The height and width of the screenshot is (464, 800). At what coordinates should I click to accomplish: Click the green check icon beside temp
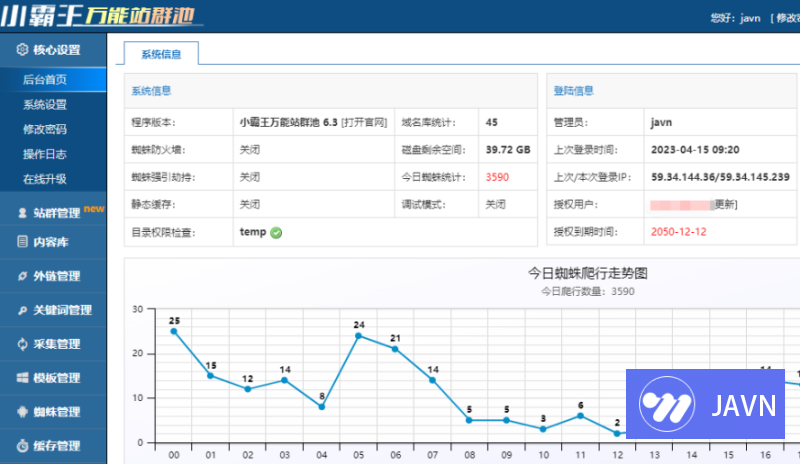coord(276,232)
